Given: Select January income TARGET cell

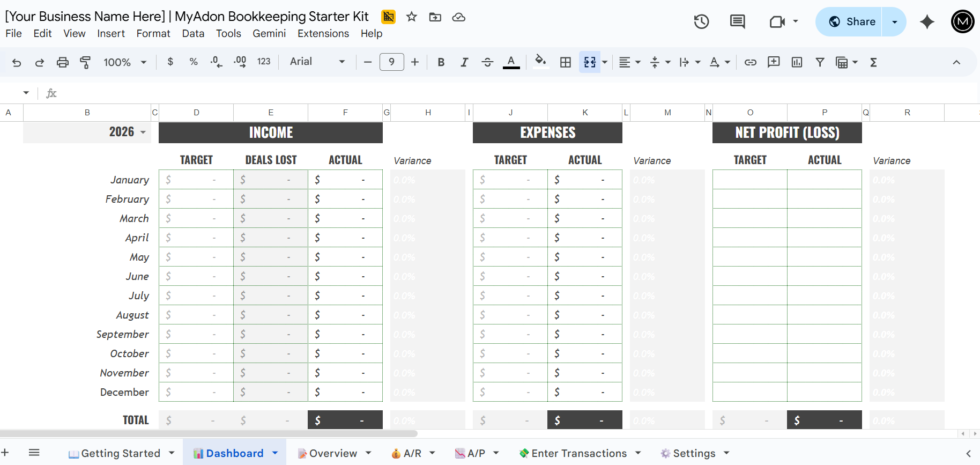Looking at the screenshot, I should [x=196, y=180].
